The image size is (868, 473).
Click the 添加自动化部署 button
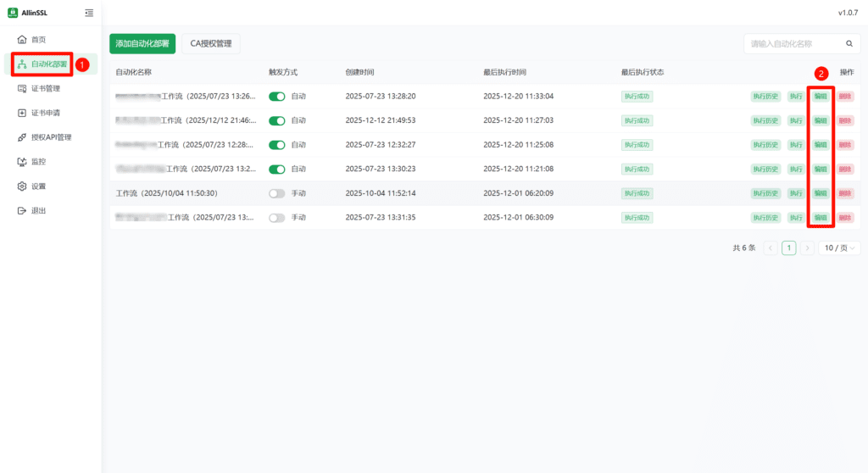point(142,43)
